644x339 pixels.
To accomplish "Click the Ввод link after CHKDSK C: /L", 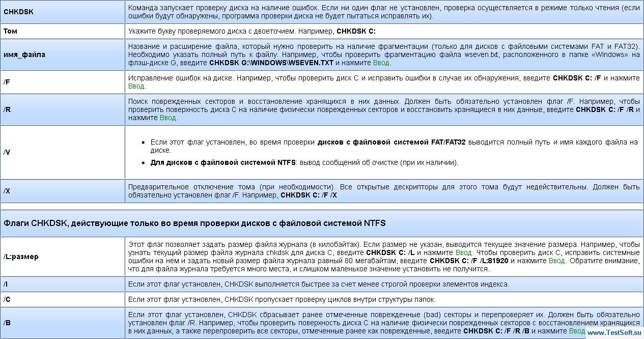I will [x=463, y=252].
